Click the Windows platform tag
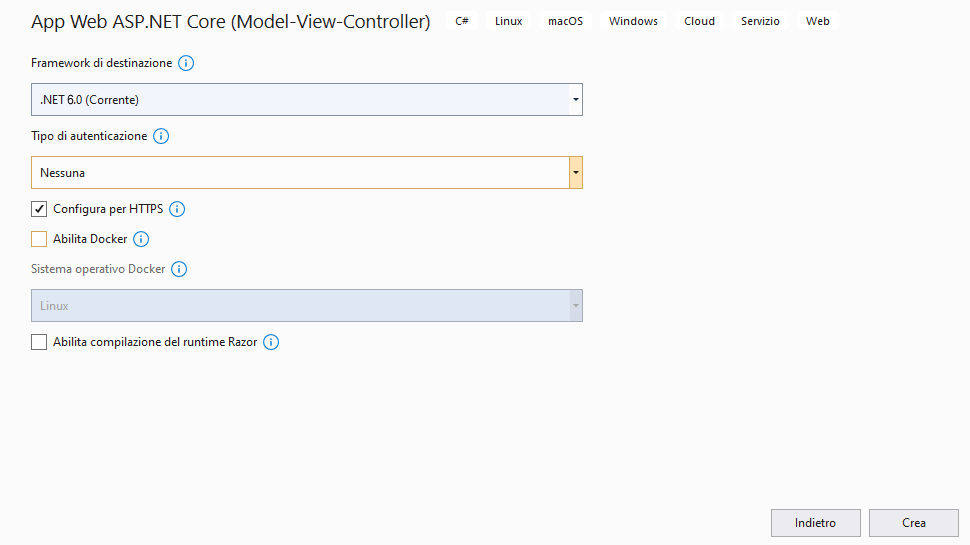The height and width of the screenshot is (545, 970). click(633, 21)
